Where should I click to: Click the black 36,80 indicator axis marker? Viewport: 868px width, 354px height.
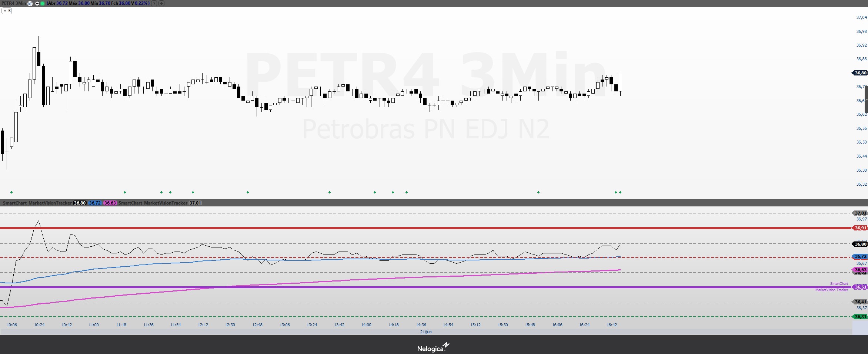(x=860, y=244)
